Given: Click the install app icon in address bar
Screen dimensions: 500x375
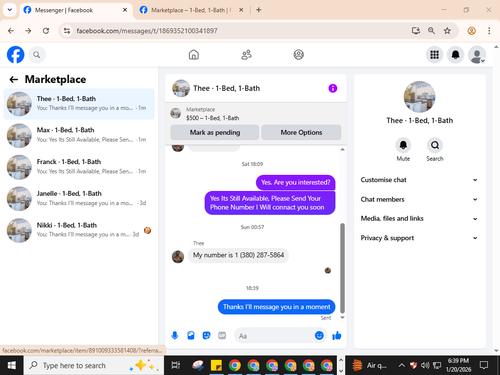Looking at the screenshot, I should click(415, 31).
